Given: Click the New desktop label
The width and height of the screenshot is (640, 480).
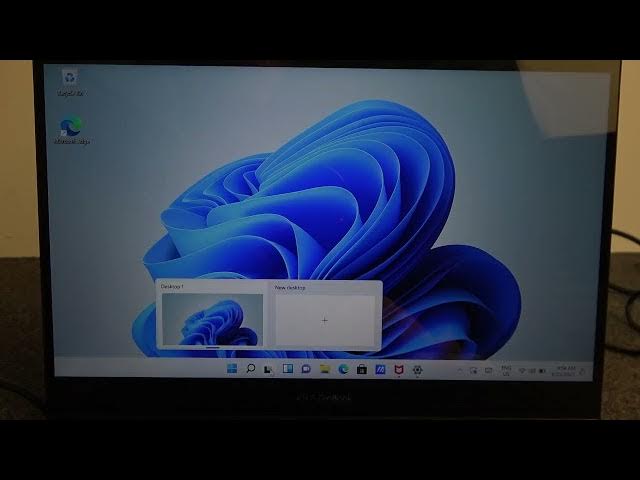Looking at the screenshot, I should click(x=290, y=287).
